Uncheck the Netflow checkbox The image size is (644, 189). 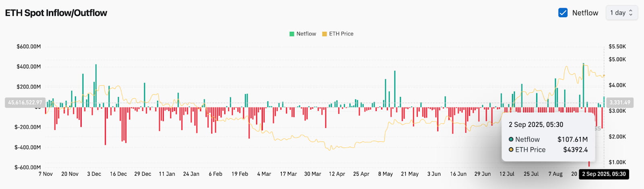(563, 13)
